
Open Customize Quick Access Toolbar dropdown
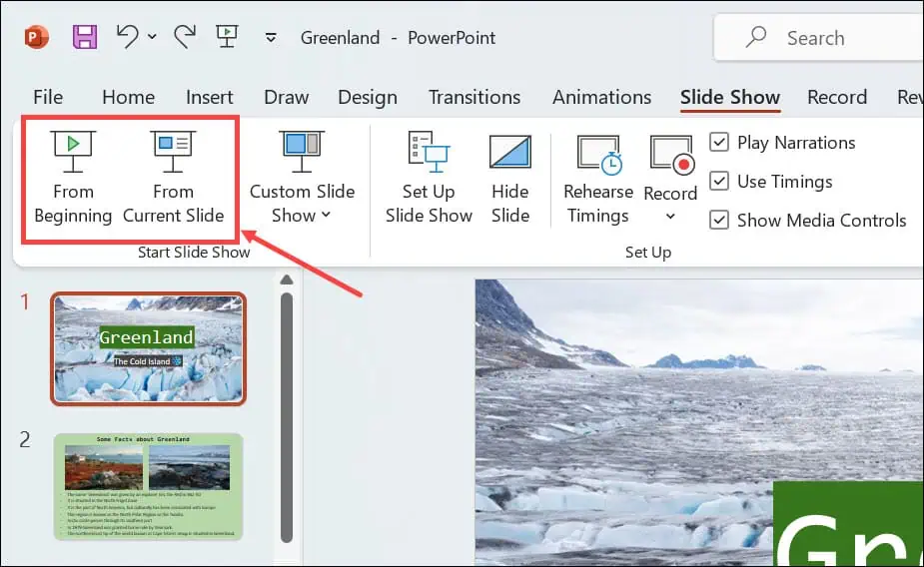pos(271,38)
